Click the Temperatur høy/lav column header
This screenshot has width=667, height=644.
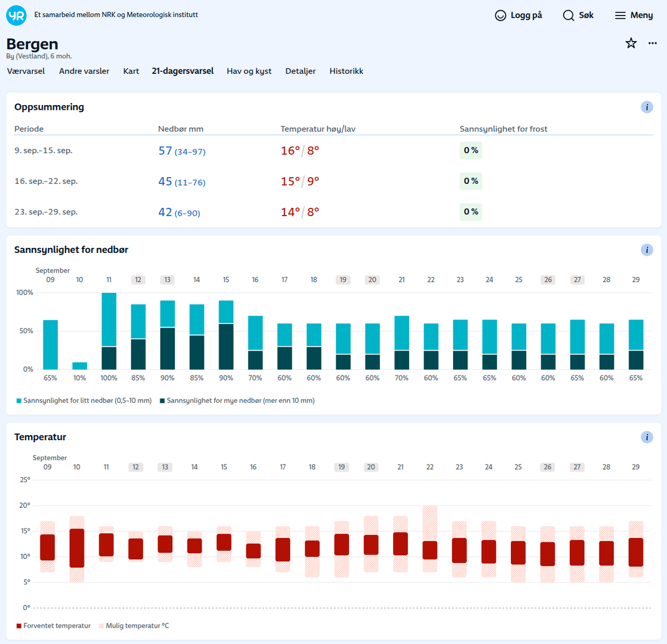(318, 129)
